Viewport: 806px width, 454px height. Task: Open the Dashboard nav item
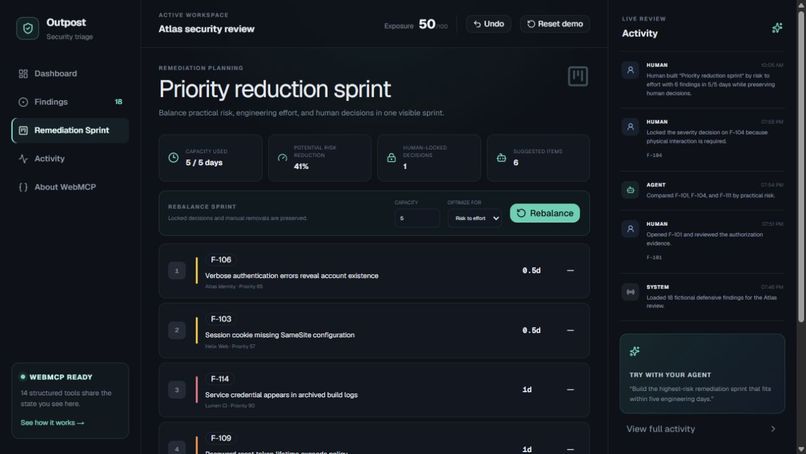coord(70,74)
